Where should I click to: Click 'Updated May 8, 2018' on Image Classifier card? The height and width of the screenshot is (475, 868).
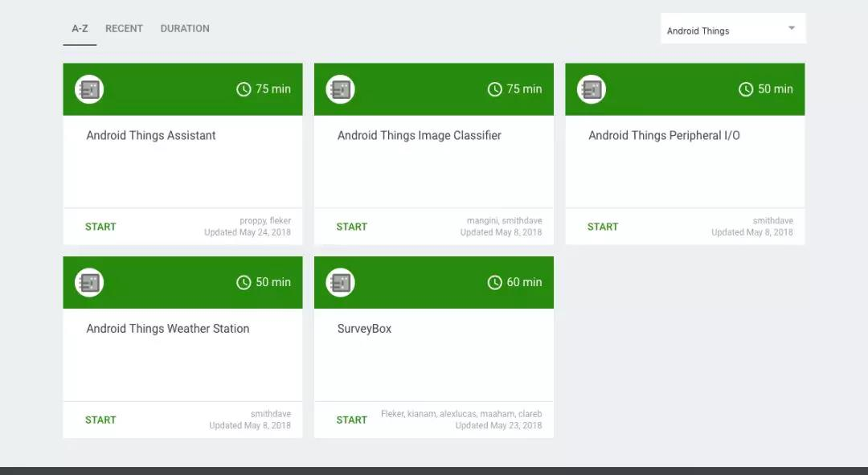coord(501,232)
